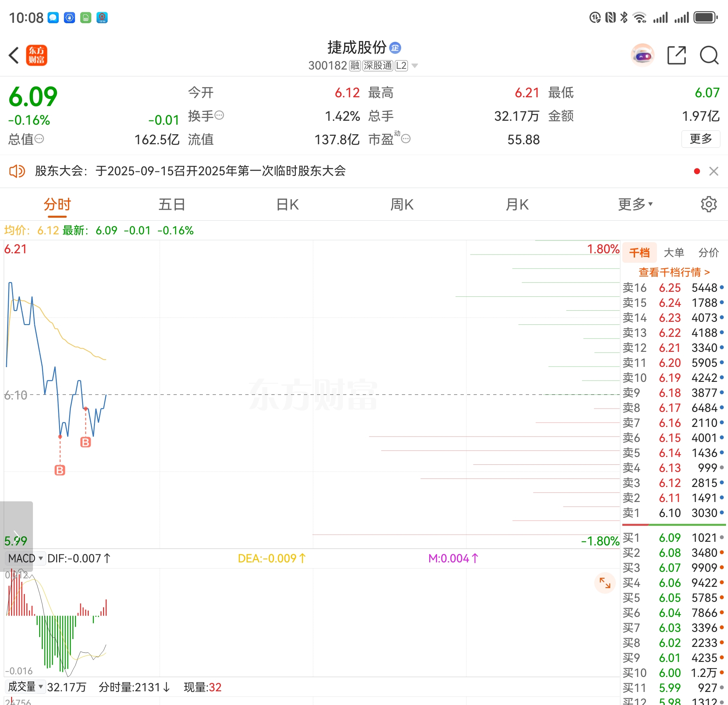The image size is (728, 705).
Task: Open the AI assistant robot avatar
Action: pyautogui.click(x=643, y=55)
